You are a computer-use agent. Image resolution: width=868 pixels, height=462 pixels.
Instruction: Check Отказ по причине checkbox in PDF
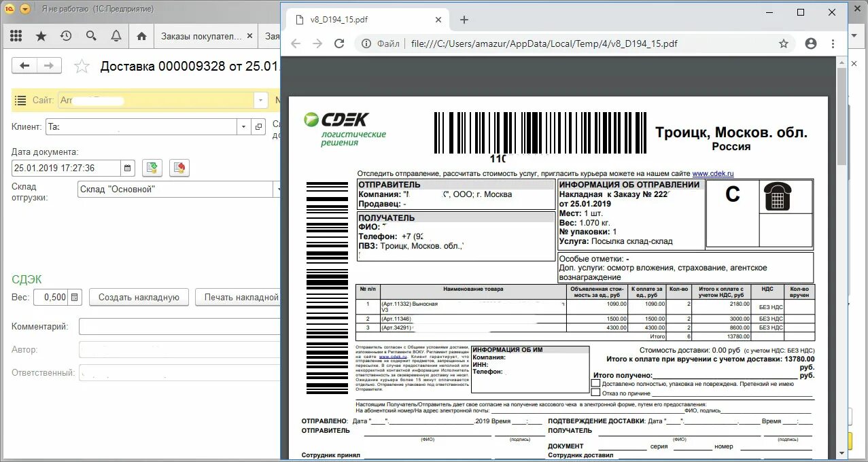596,393
